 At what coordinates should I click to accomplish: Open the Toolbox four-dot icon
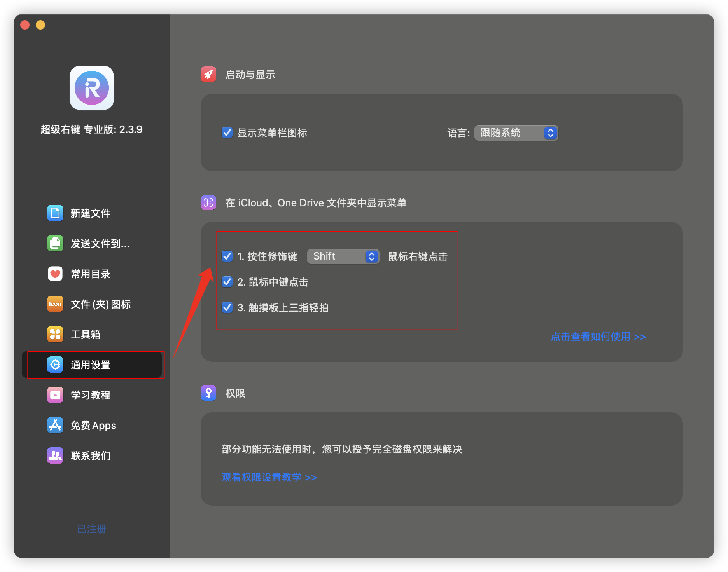pos(55,334)
